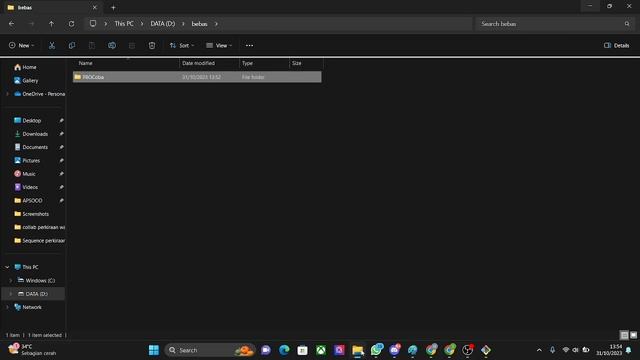Open a new Explorer tab
The image size is (640, 360).
click(113, 7)
